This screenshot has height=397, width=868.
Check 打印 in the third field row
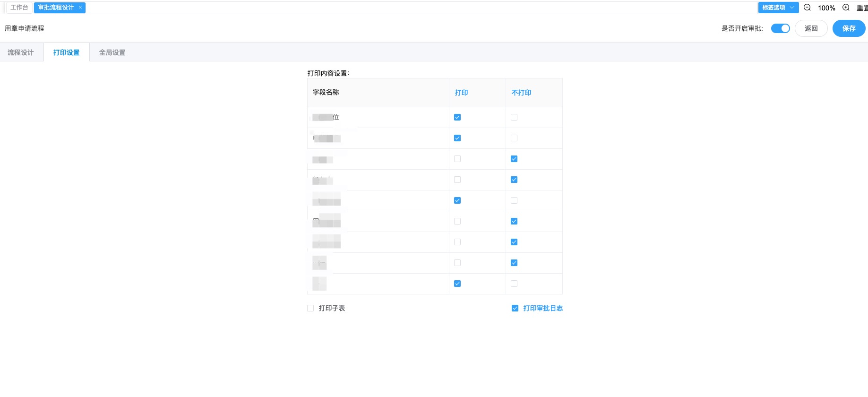pyautogui.click(x=457, y=159)
